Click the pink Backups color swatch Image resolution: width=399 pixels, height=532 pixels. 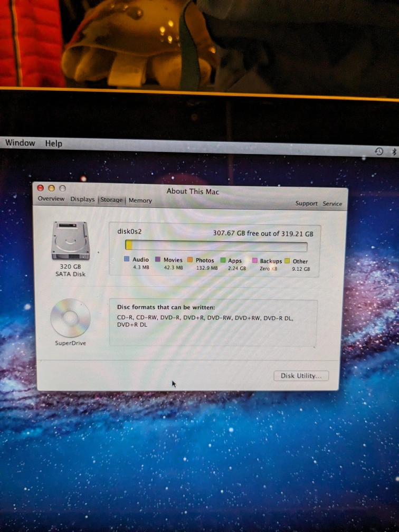[x=255, y=260]
